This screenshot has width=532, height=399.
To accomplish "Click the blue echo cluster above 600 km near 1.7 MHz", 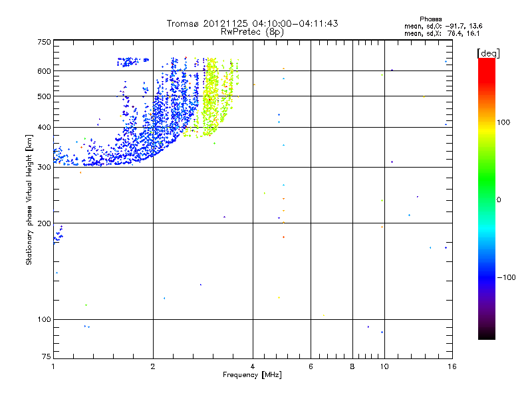I will [132, 62].
